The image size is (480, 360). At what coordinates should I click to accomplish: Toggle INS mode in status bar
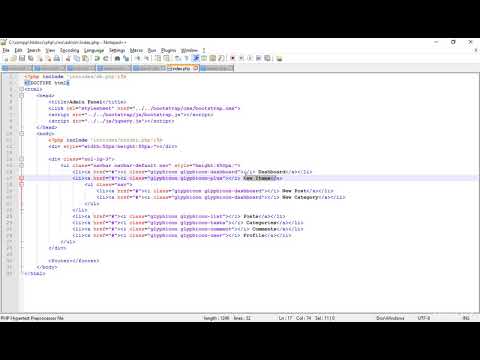(466, 318)
